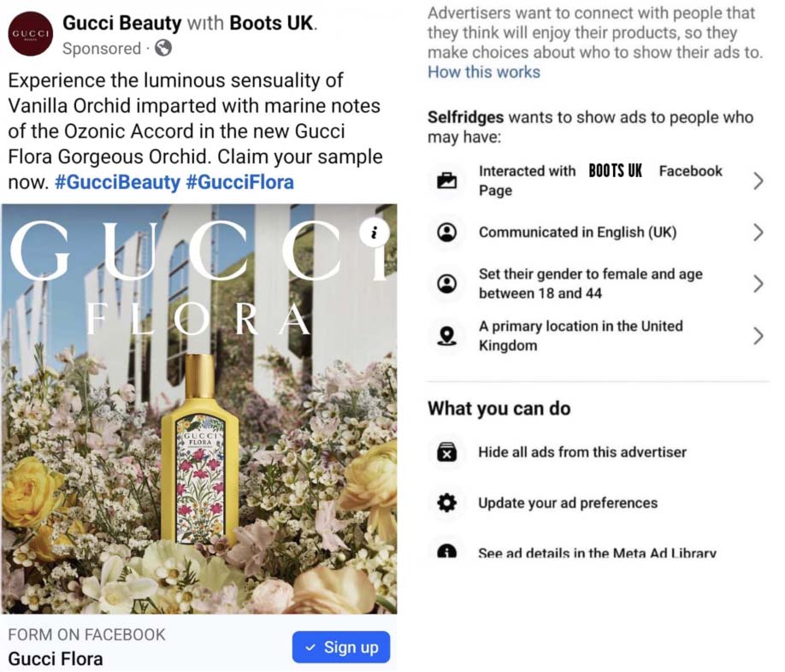Click the globe public visibility icon
Viewport: 785px width, 672px height.
point(162,48)
